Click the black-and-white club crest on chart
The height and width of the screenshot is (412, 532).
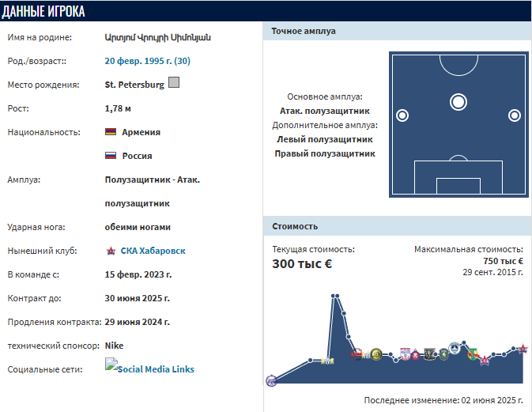429,354
